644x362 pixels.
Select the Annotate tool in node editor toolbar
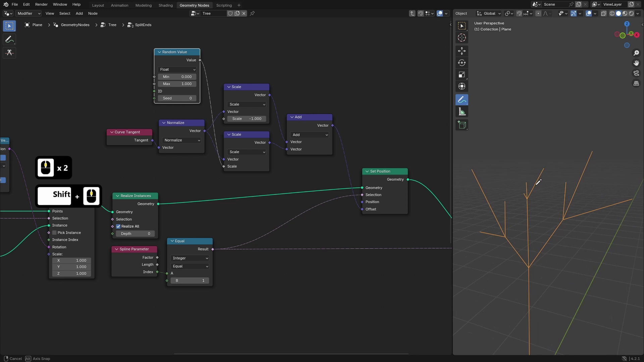click(x=9, y=39)
